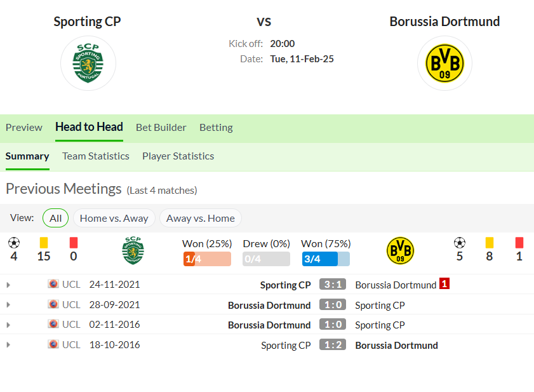Expand the 28-09-2021 match row
The height and width of the screenshot is (392, 534).
coord(8,305)
